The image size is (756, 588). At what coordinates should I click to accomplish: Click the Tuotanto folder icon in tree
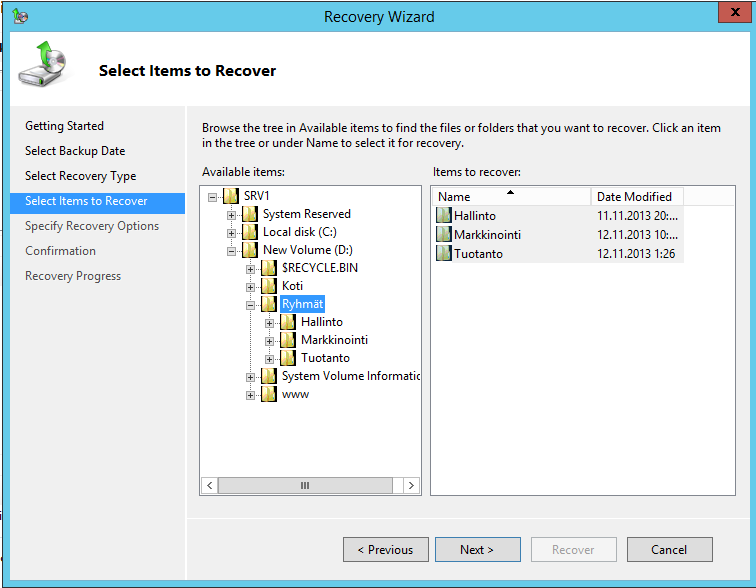coord(288,358)
